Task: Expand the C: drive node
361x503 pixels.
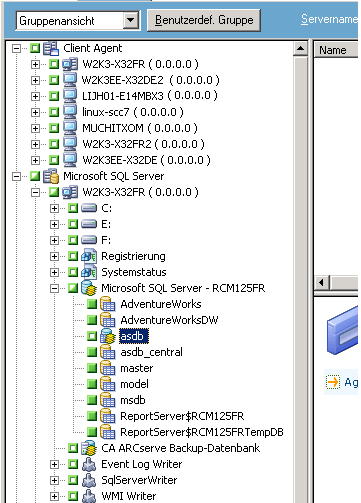Action: [54, 208]
